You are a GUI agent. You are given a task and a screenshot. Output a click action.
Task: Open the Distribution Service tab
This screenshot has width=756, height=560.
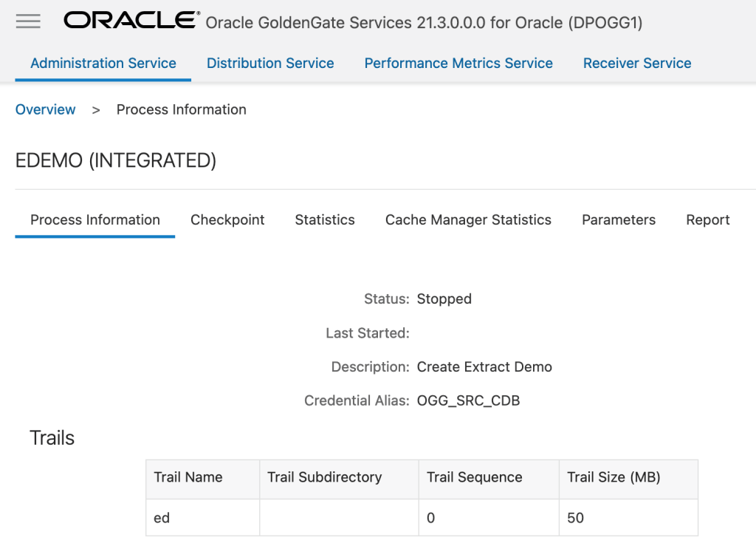tap(270, 64)
